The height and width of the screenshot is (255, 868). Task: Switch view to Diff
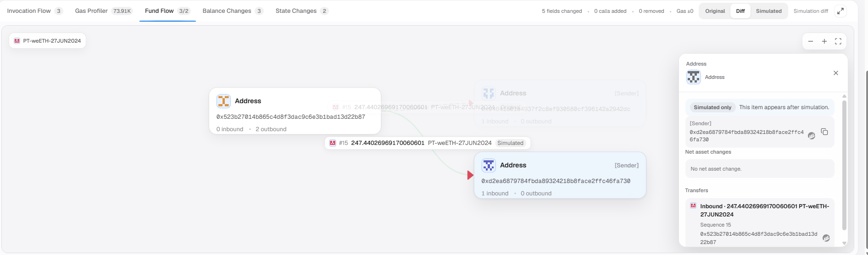click(x=740, y=11)
